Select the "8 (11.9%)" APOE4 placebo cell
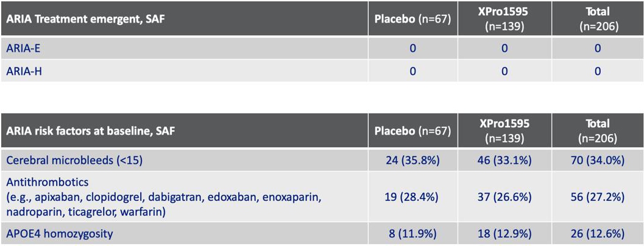644x246 pixels. tap(412, 234)
